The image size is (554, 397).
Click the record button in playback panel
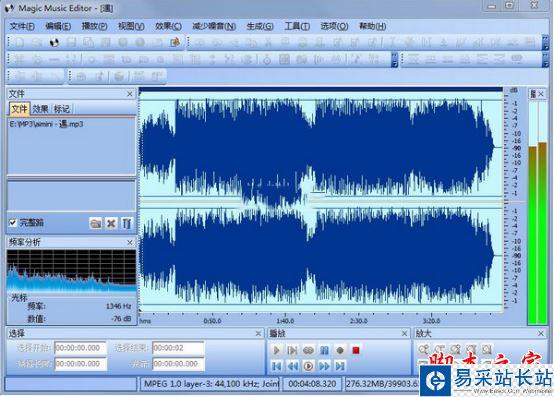(x=340, y=350)
